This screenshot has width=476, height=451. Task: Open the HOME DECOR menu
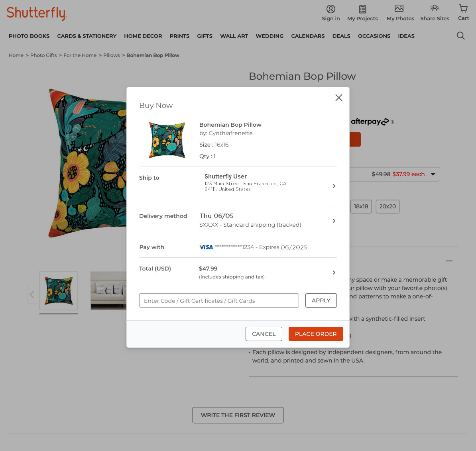click(143, 36)
